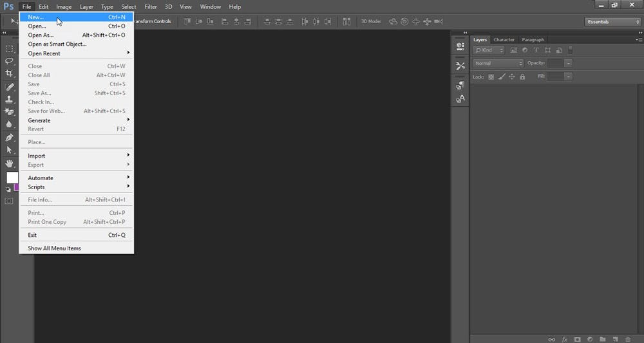Click the delete layer trash icon

point(627,338)
